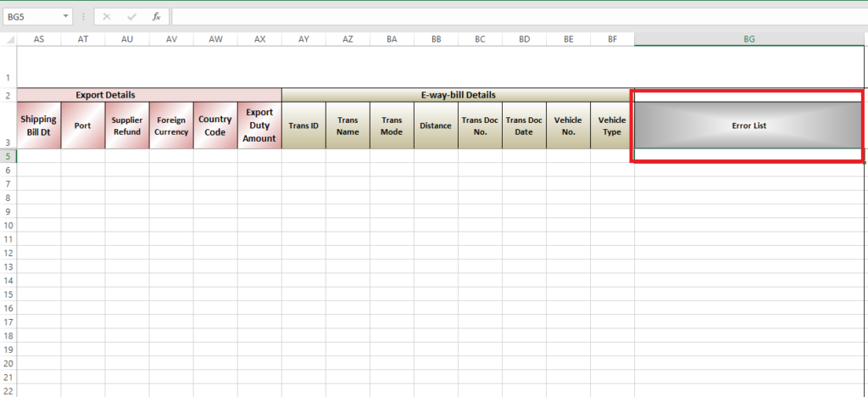Screen dimensions: 868x397
Task: Select row header 12
Action: point(8,253)
